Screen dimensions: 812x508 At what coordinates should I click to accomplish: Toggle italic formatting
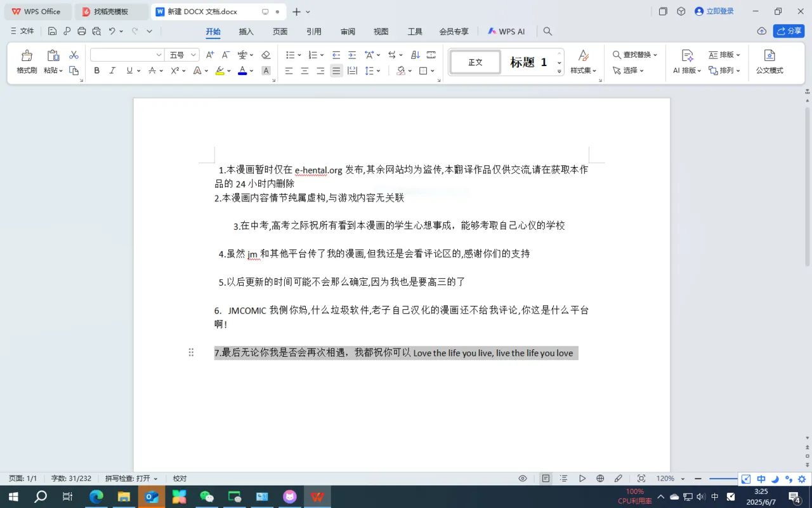(112, 70)
